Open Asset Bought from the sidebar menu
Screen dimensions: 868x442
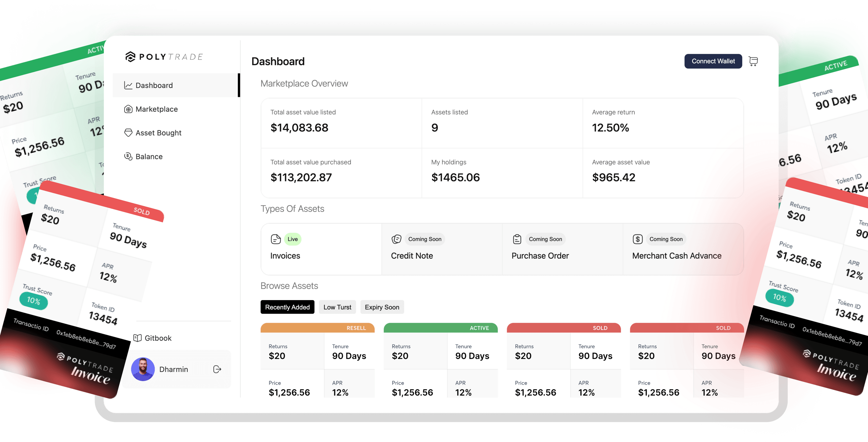tap(158, 132)
